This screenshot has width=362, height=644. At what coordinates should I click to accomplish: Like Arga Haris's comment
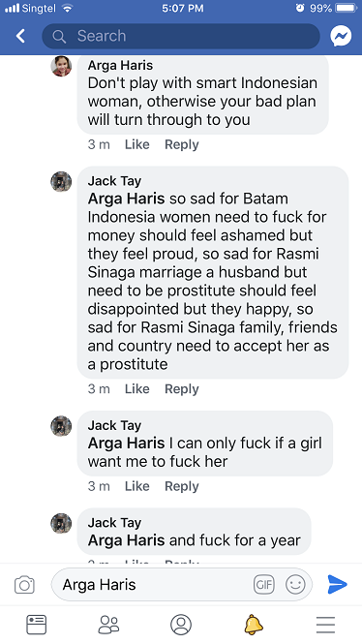136,144
